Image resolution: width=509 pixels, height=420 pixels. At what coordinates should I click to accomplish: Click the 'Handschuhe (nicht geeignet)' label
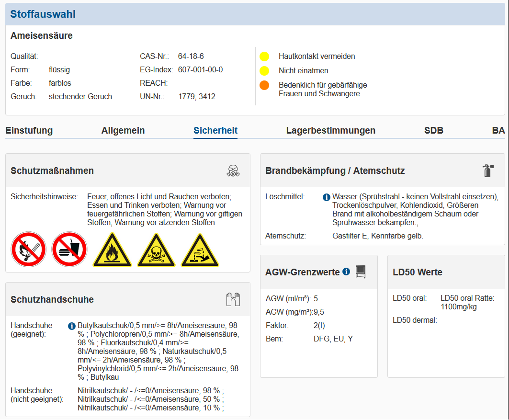point(37,395)
